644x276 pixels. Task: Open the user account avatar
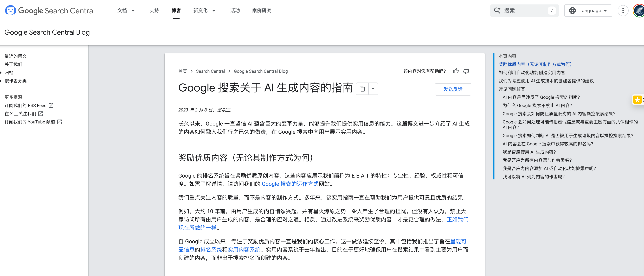(x=639, y=10)
